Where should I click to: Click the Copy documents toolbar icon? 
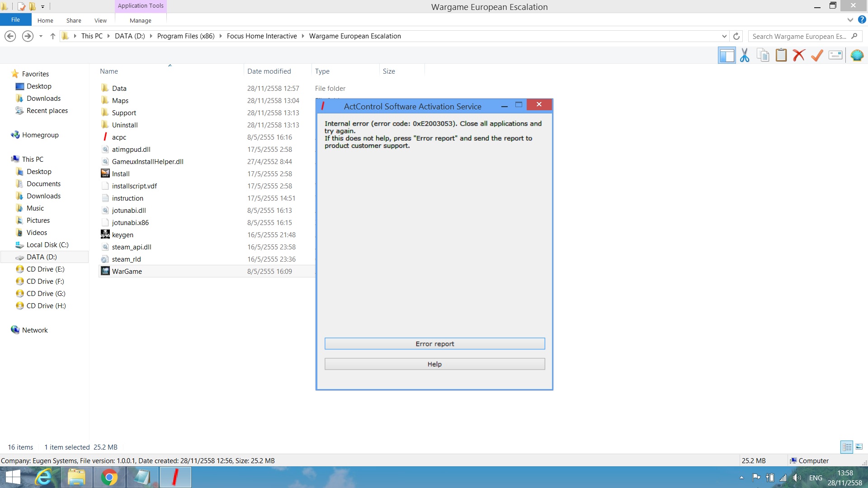pos(763,56)
